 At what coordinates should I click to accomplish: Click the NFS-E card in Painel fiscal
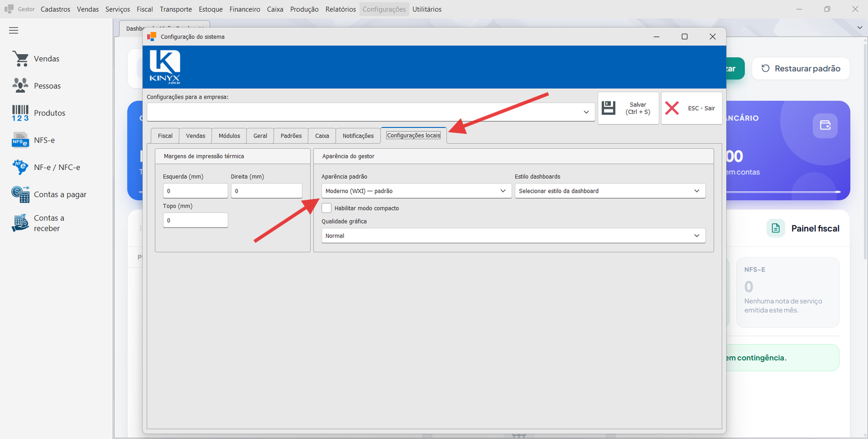coord(788,292)
